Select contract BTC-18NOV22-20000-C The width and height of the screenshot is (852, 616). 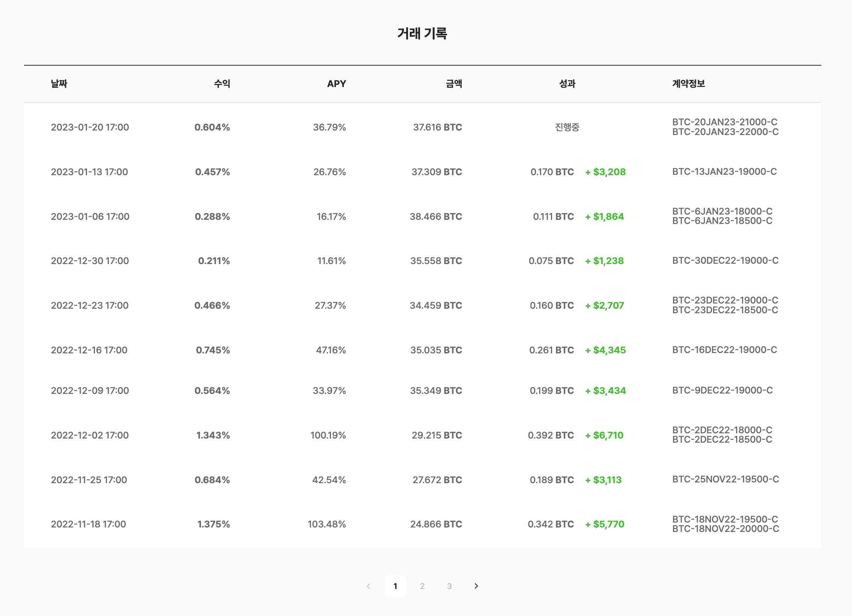point(726,529)
